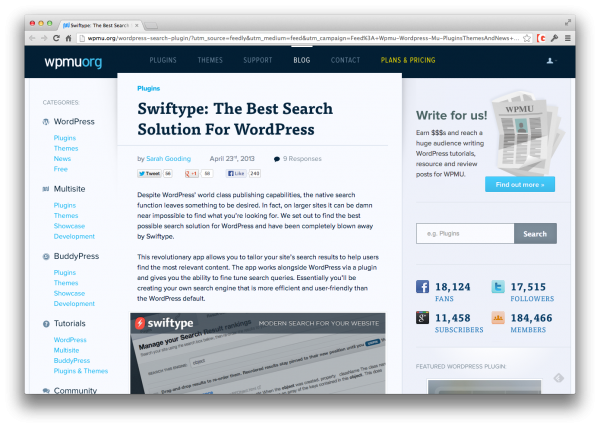Click the Multisite category heading
The image size is (600, 428).
[69, 189]
